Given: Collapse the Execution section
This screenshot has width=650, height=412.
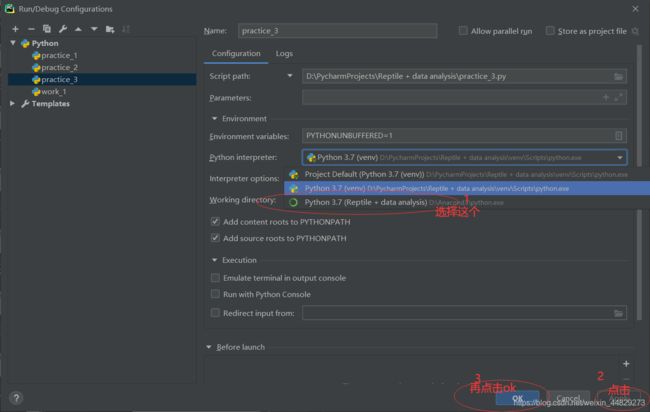Looking at the screenshot, I should click(214, 260).
